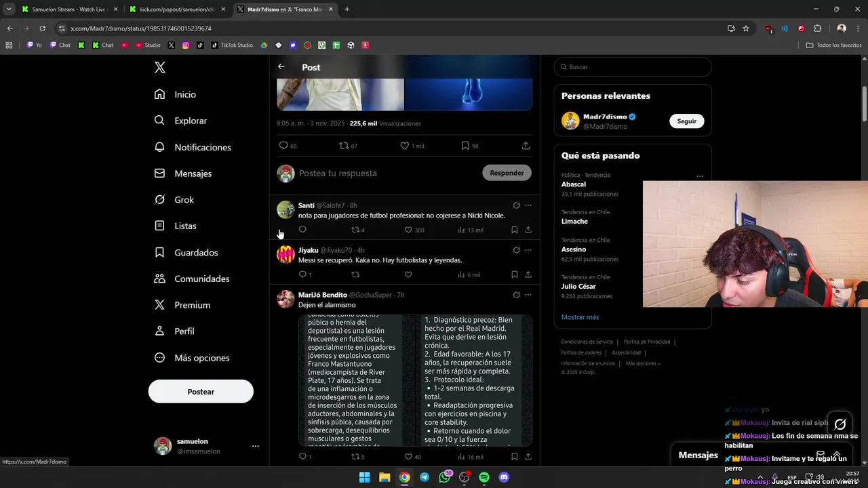Open Grok in the sidebar

[x=174, y=200]
